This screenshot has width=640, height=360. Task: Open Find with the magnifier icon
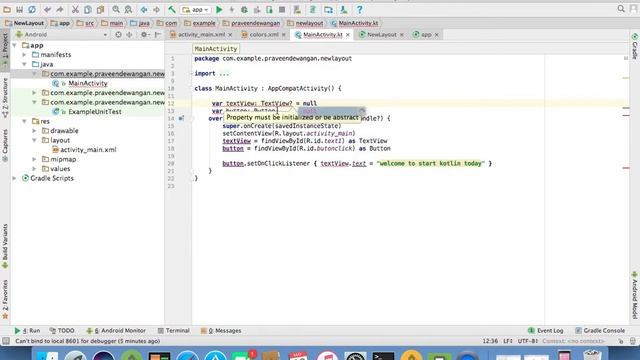(x=116, y=9)
